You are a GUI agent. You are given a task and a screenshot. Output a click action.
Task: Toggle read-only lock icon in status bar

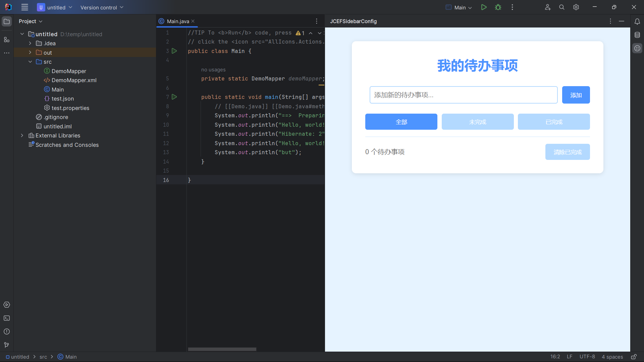pos(634,357)
